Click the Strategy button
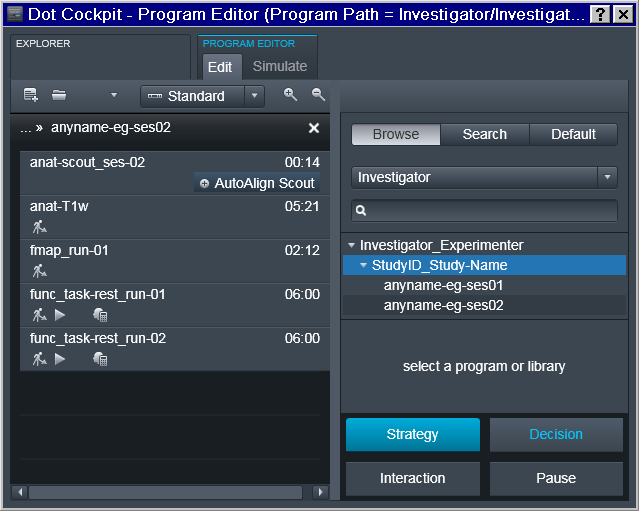639x511 pixels. coord(413,434)
